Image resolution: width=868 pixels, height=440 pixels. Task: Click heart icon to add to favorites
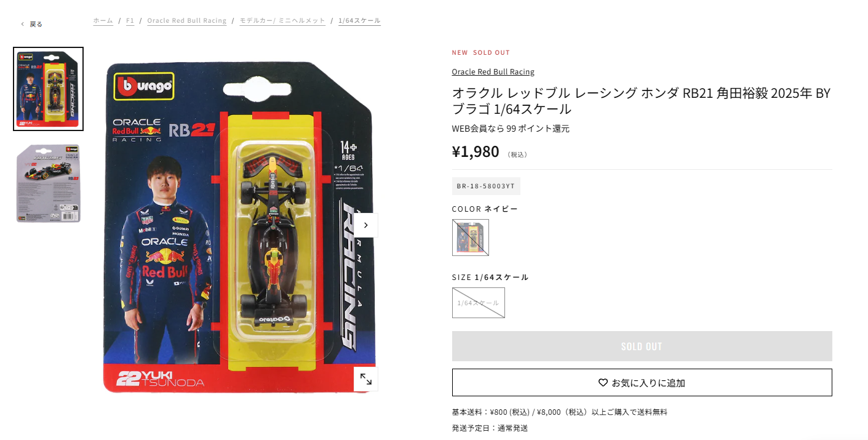pos(603,383)
